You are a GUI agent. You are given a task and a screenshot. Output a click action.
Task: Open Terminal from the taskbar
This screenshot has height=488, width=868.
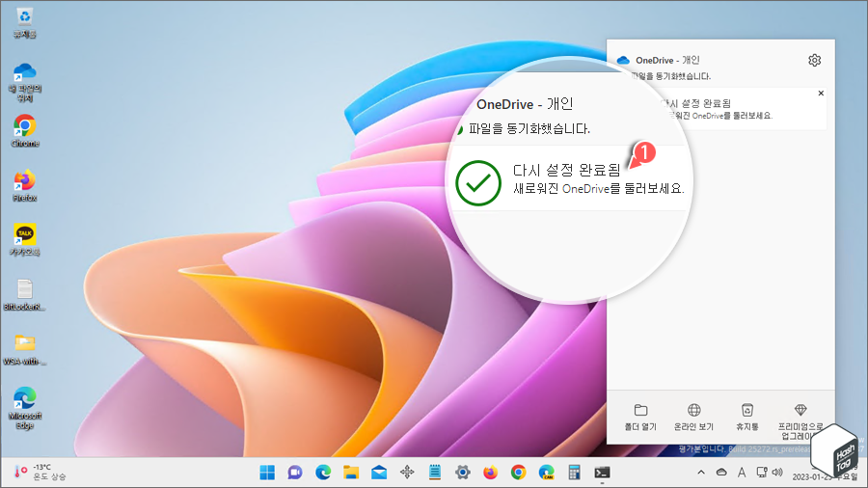tap(602, 473)
